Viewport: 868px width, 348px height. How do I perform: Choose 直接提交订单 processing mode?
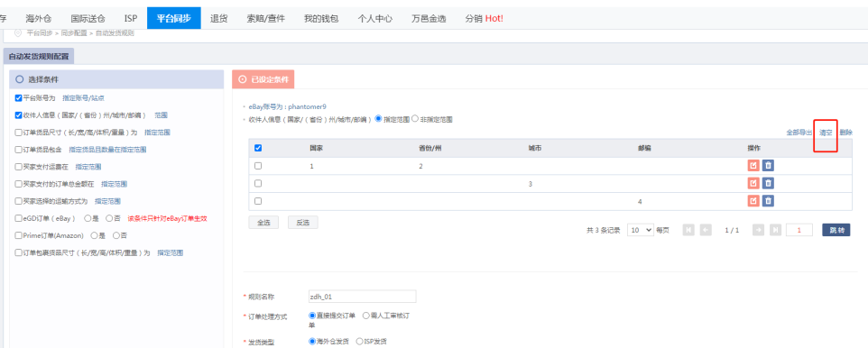311,316
